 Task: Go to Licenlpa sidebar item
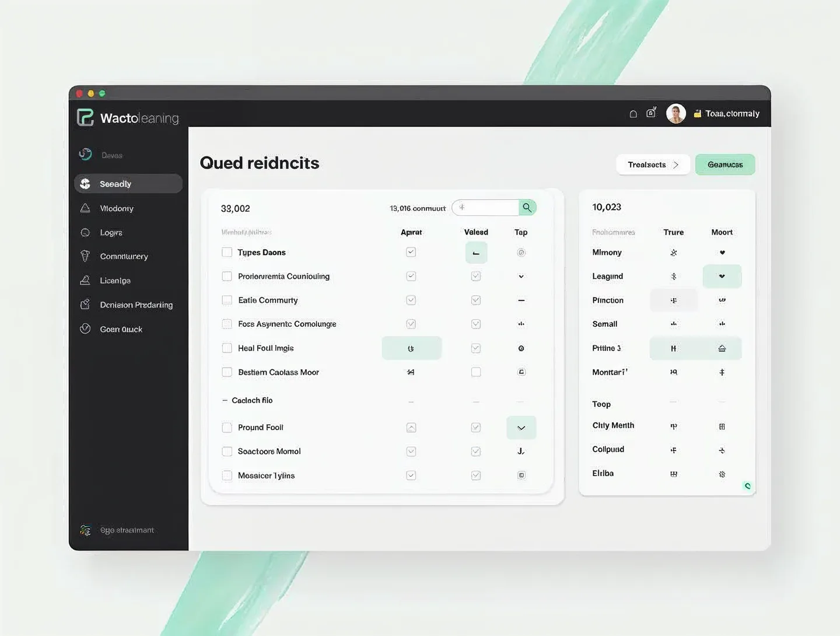click(x=115, y=281)
